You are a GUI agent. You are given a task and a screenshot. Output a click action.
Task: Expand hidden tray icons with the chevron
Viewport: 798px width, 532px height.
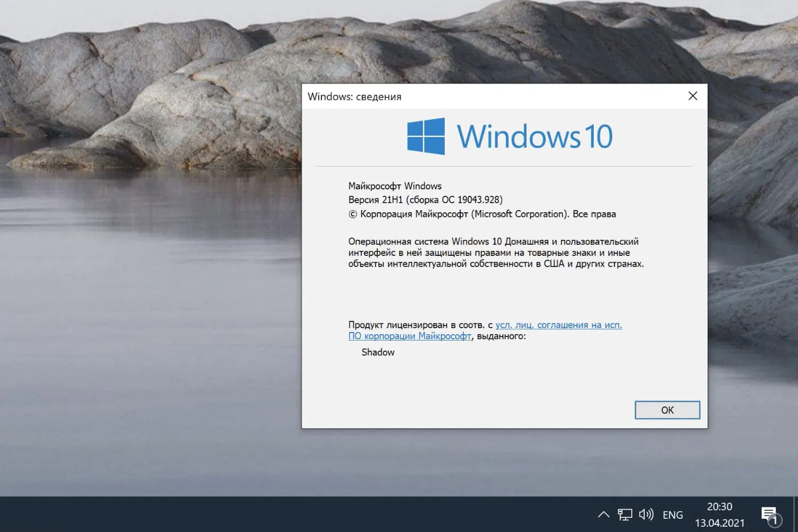pyautogui.click(x=603, y=514)
